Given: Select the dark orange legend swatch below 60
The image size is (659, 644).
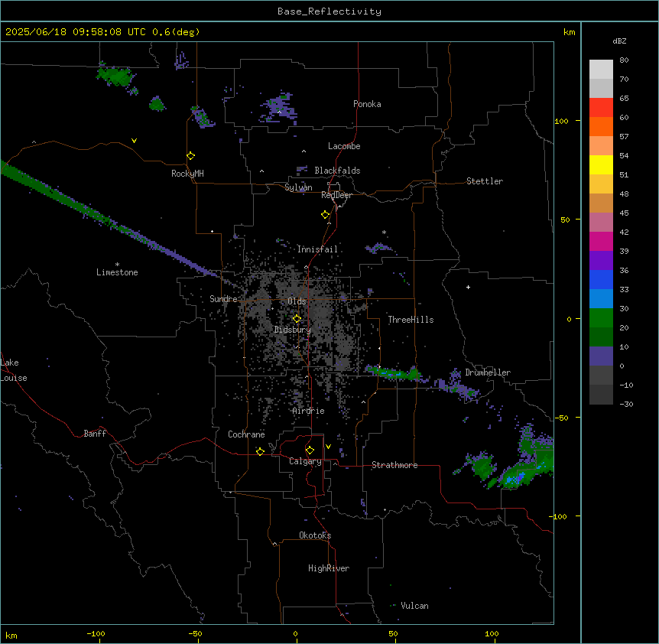Looking at the screenshot, I should tap(601, 126).
